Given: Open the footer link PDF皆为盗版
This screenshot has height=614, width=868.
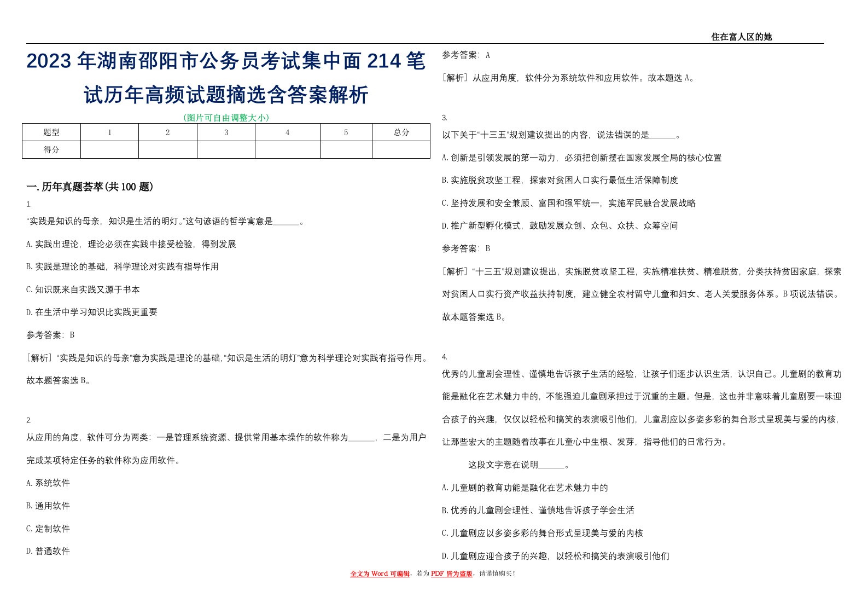Looking at the screenshot, I should click(452, 574).
